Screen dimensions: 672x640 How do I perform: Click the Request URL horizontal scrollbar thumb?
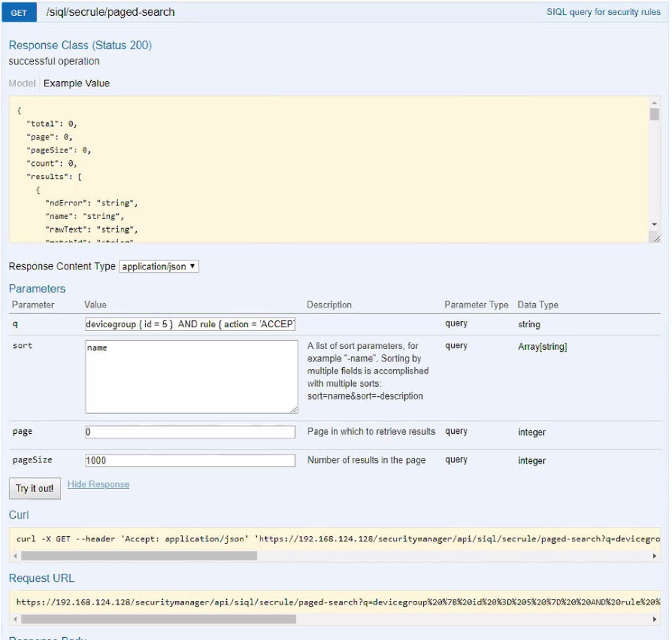[x=158, y=619]
